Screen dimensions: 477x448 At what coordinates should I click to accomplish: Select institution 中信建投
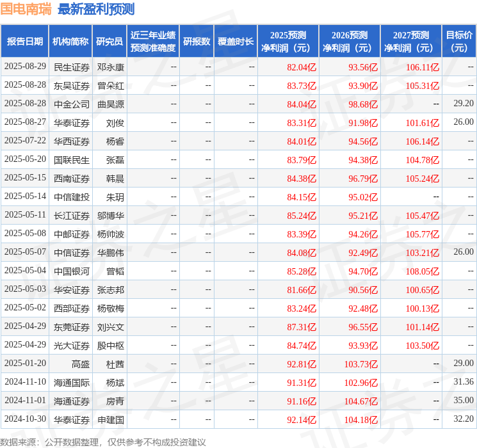(x=72, y=197)
